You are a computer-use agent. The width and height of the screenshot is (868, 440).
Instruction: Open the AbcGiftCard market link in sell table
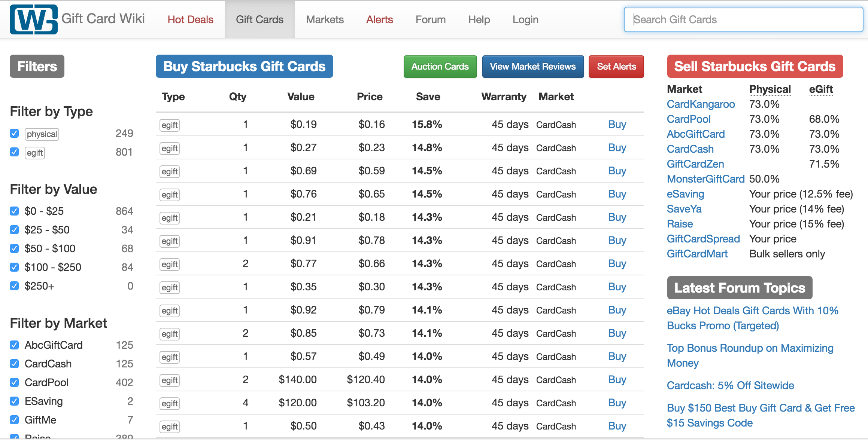[696, 134]
